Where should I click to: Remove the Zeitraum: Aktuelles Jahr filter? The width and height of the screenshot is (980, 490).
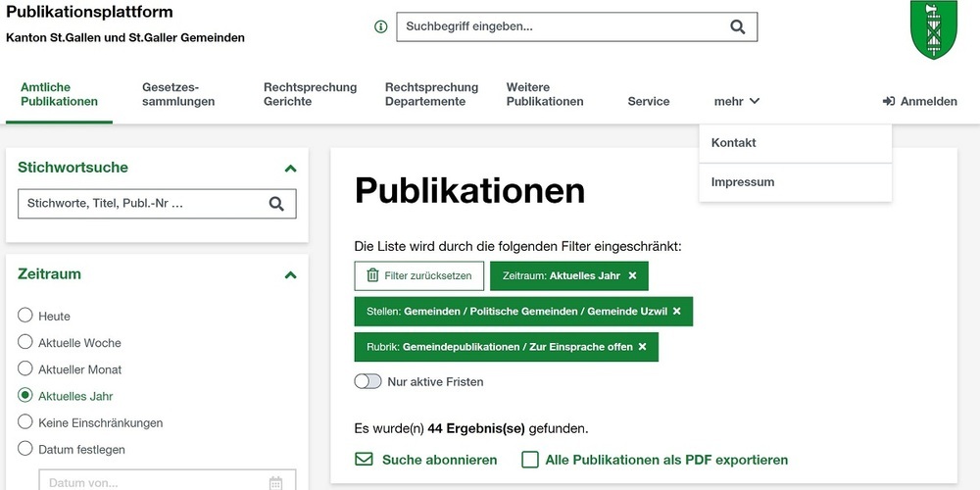tap(632, 276)
